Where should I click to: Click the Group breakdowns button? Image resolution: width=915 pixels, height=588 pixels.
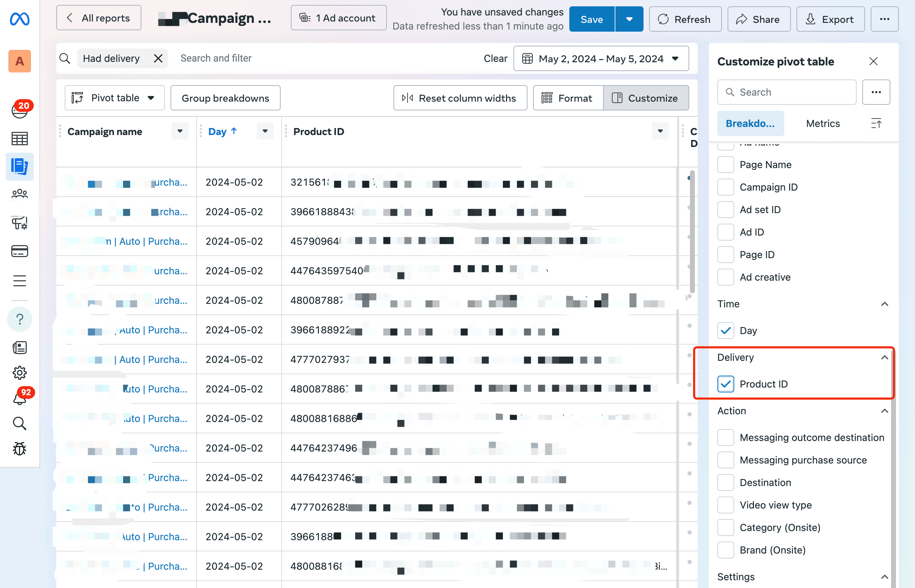coord(225,98)
